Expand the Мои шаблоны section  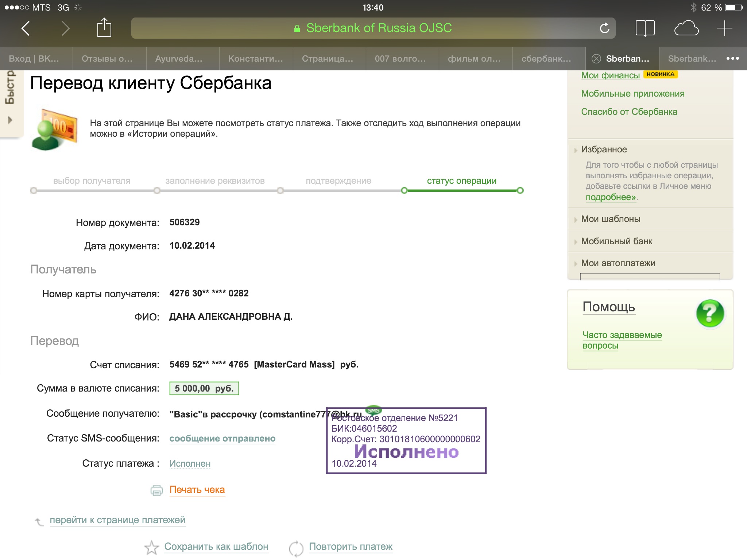(611, 219)
